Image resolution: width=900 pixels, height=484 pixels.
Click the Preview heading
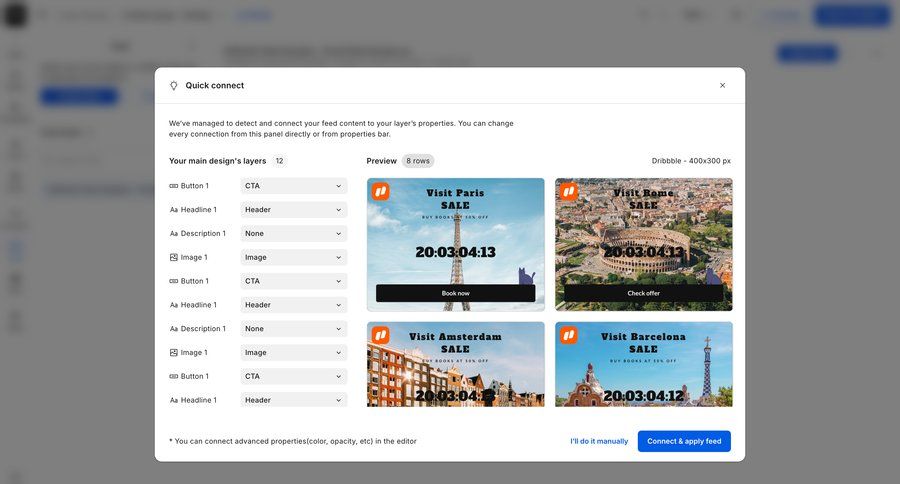pyautogui.click(x=382, y=161)
